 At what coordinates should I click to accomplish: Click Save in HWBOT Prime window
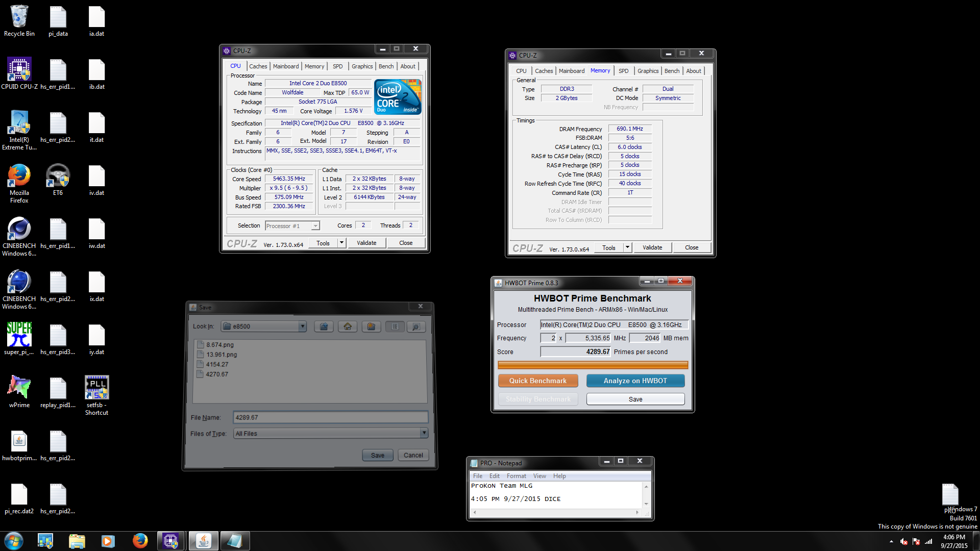[635, 399]
